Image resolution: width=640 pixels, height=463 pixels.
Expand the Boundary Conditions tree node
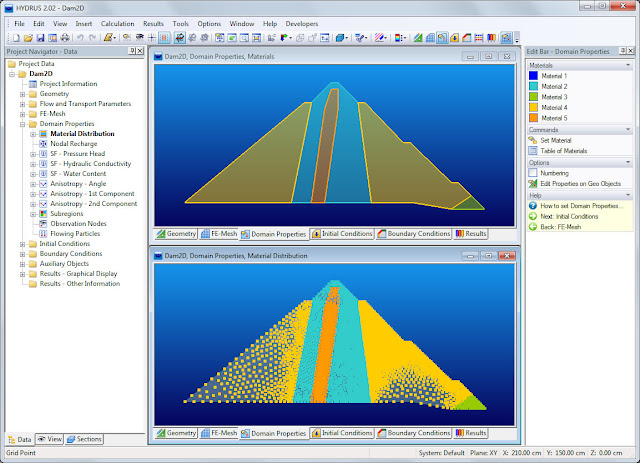click(x=22, y=254)
